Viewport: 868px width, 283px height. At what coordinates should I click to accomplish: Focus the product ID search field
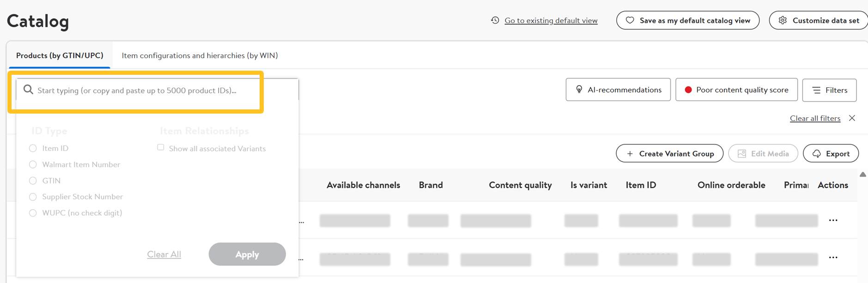[139, 90]
